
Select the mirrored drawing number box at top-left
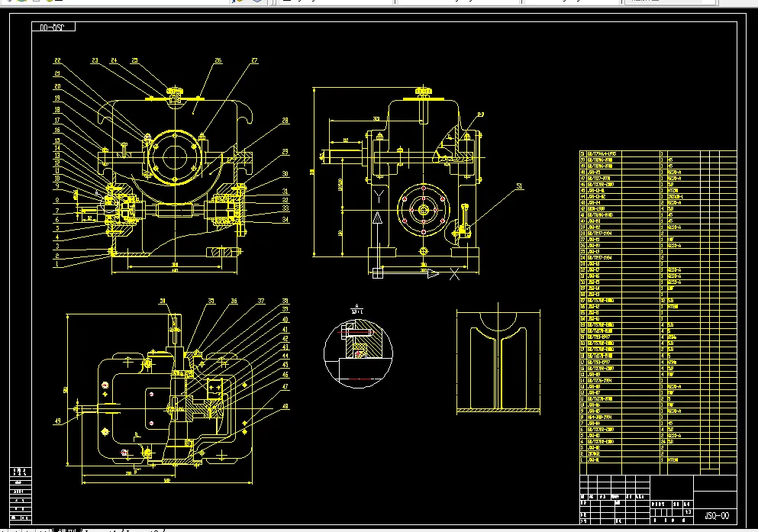[x=53, y=27]
